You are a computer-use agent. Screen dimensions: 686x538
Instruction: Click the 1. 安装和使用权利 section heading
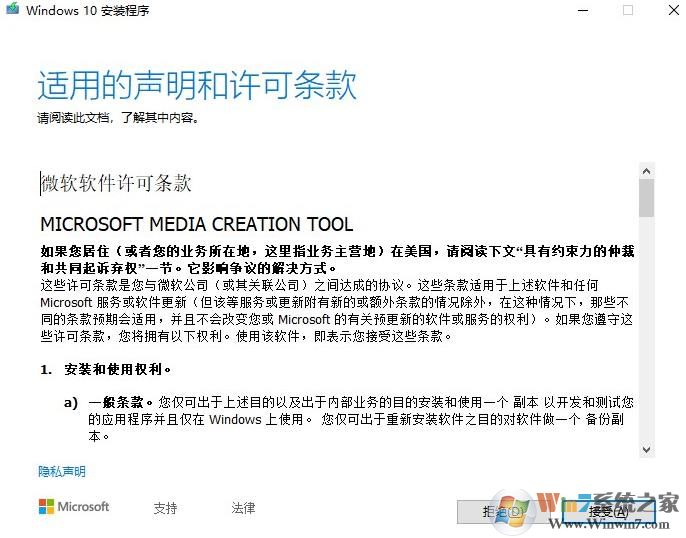[x=106, y=370]
